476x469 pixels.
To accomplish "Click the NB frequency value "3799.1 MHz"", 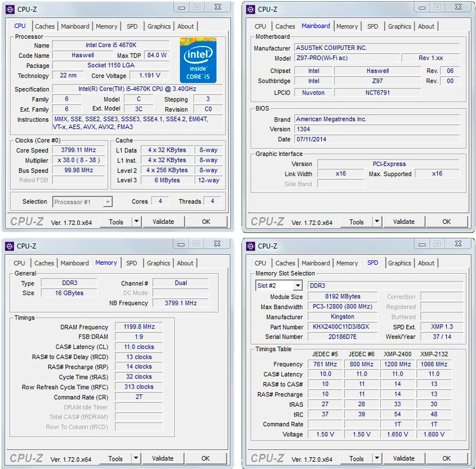I will point(181,303).
